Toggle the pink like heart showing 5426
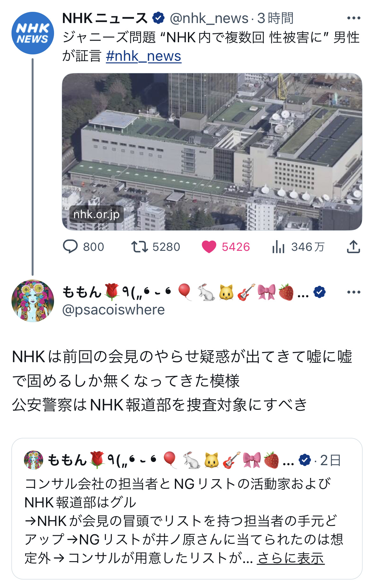Screen dimensions: 374x588 pos(209,247)
